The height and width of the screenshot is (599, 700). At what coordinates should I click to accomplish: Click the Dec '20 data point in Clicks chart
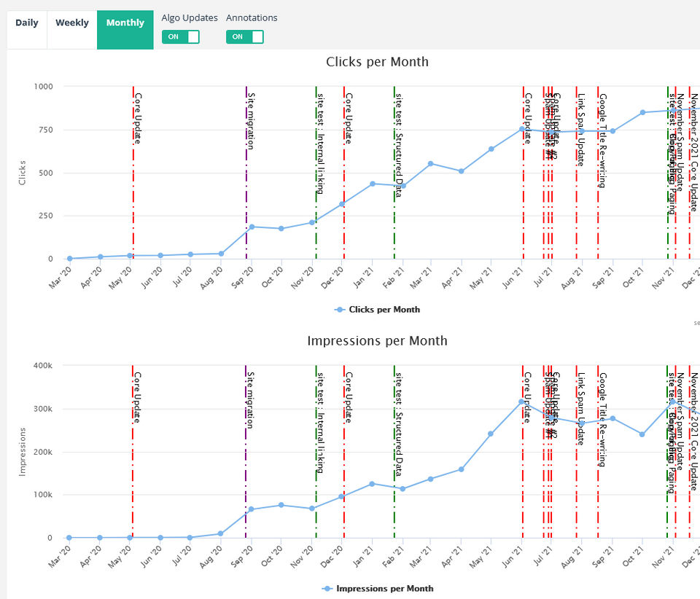pyautogui.click(x=342, y=204)
